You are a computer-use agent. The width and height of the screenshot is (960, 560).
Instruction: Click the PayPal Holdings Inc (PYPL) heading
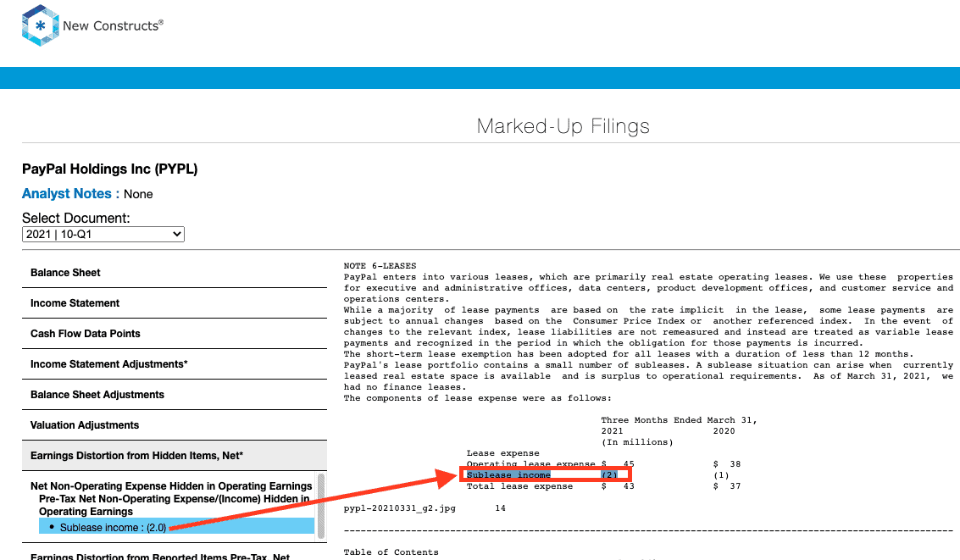tap(110, 169)
